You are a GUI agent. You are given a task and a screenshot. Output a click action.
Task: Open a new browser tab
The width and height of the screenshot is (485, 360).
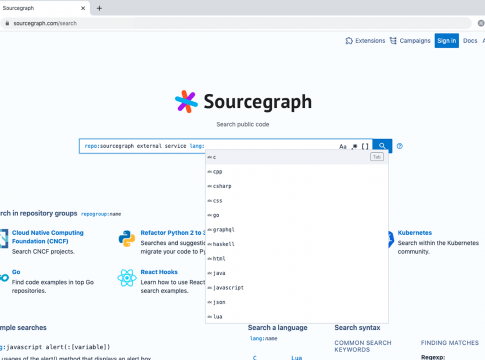click(x=99, y=8)
